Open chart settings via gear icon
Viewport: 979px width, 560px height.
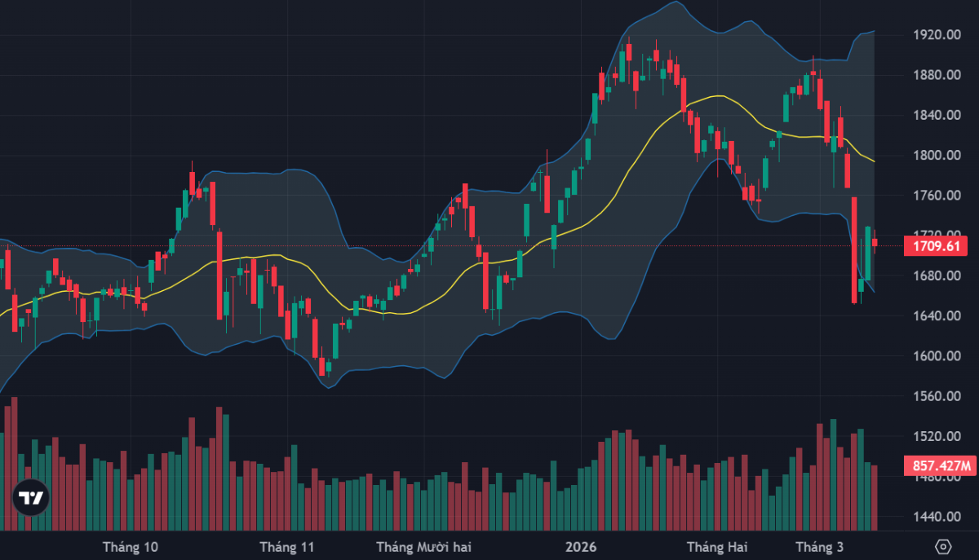[943, 546]
